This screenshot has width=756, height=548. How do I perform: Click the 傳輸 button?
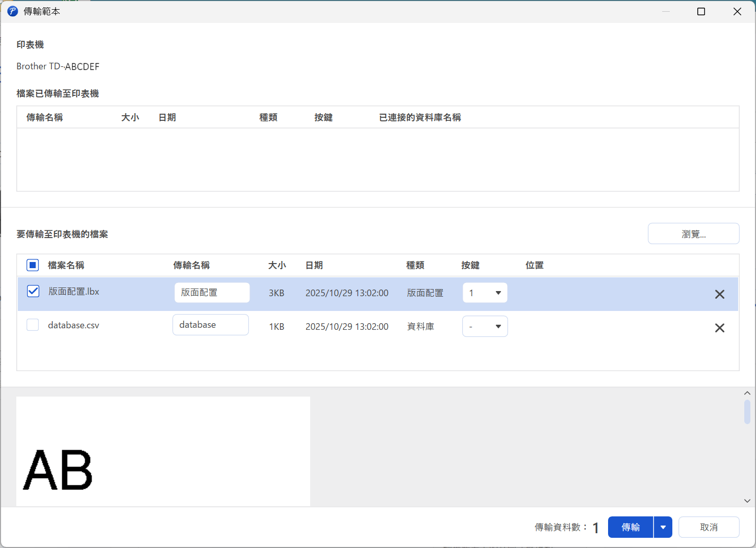coord(631,527)
